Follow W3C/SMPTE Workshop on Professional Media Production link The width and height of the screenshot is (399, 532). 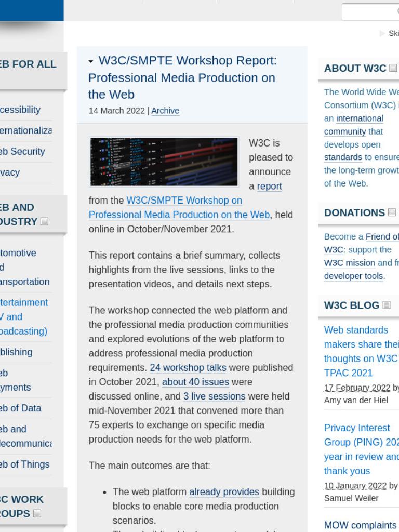point(179,208)
